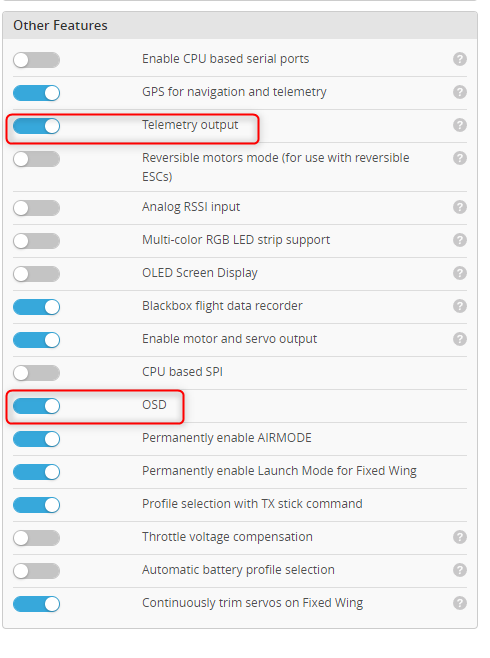Click the Other Features section header
Viewport: 490px width, 658px height.
point(240,26)
